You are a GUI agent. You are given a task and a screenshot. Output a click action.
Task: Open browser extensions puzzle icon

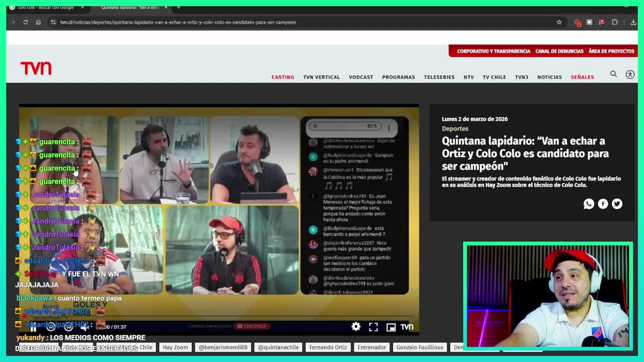[615, 22]
